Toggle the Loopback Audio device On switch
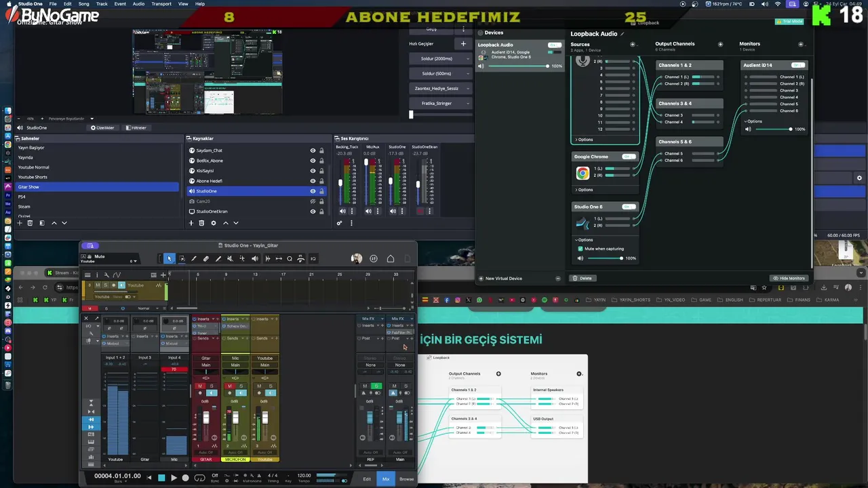Viewport: 868px width, 488px height. (555, 45)
